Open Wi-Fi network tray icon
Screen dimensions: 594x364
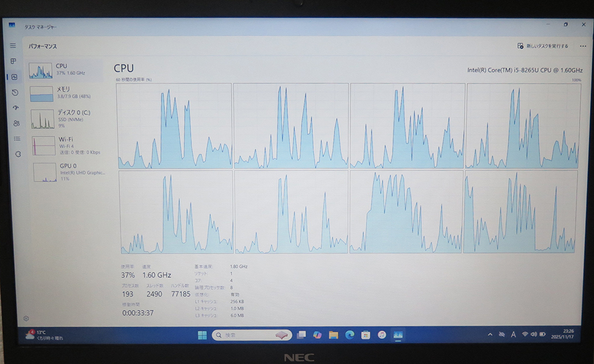point(525,334)
